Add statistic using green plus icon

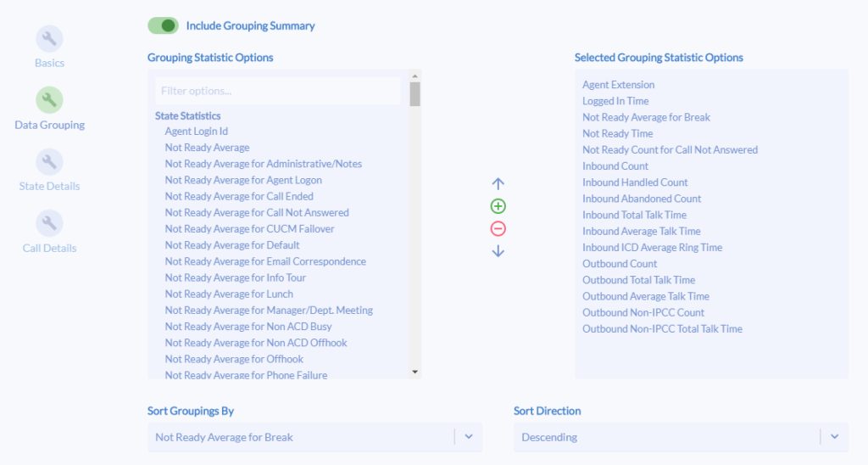tap(498, 206)
